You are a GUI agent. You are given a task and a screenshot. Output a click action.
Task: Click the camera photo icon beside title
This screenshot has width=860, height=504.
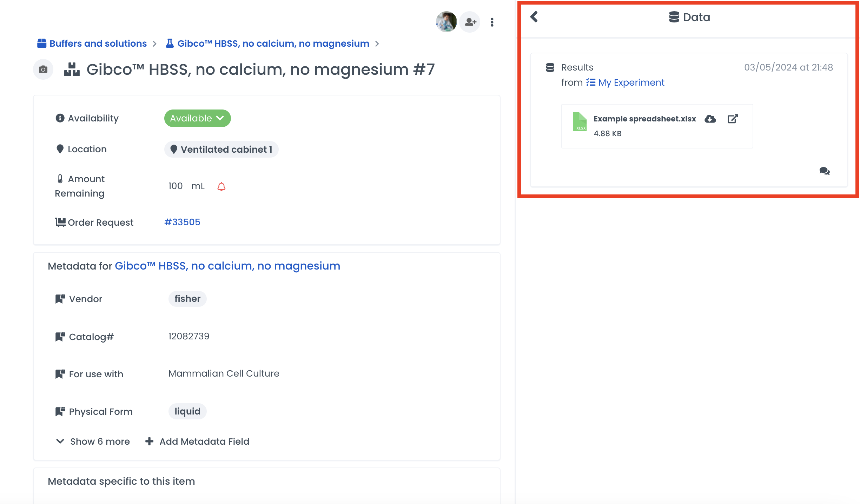43,69
